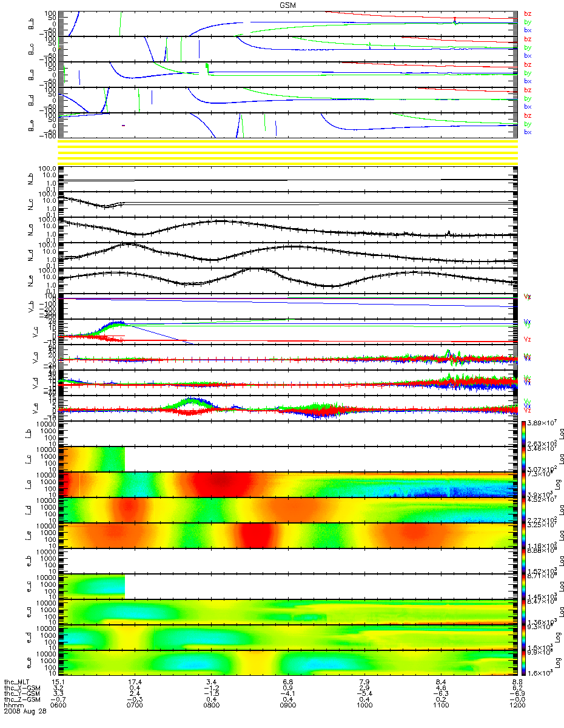Image resolution: width=564 pixels, height=728 pixels.
Task: Select the N_a density panel label
Action: coord(31,230)
